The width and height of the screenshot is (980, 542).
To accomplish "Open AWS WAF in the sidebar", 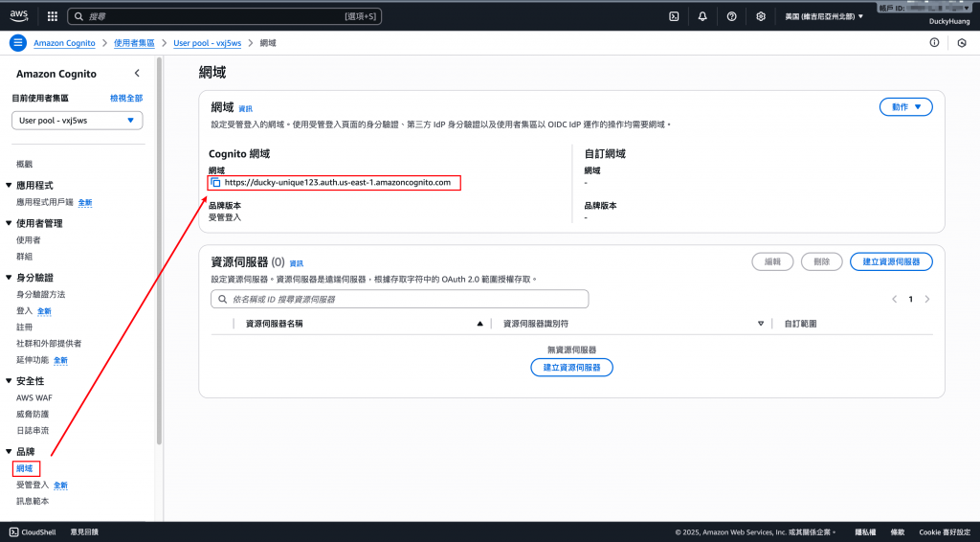I will tap(34, 397).
